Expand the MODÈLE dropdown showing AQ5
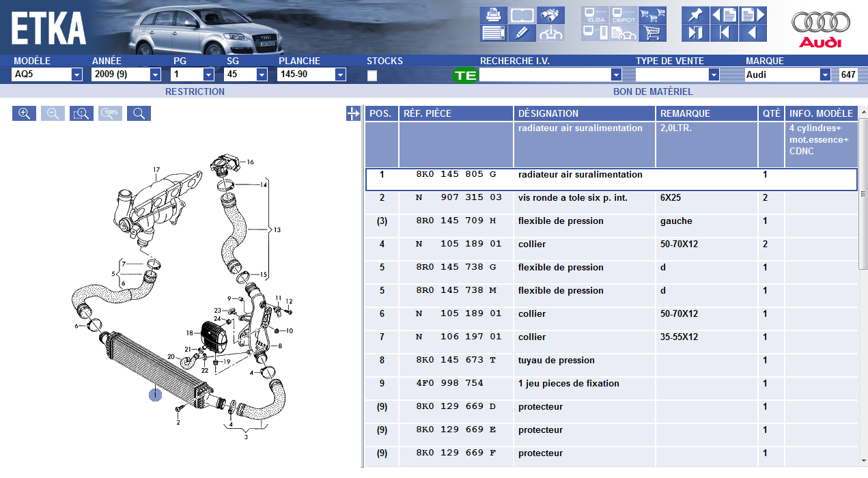Image resolution: width=868 pixels, height=478 pixels. tap(76, 75)
